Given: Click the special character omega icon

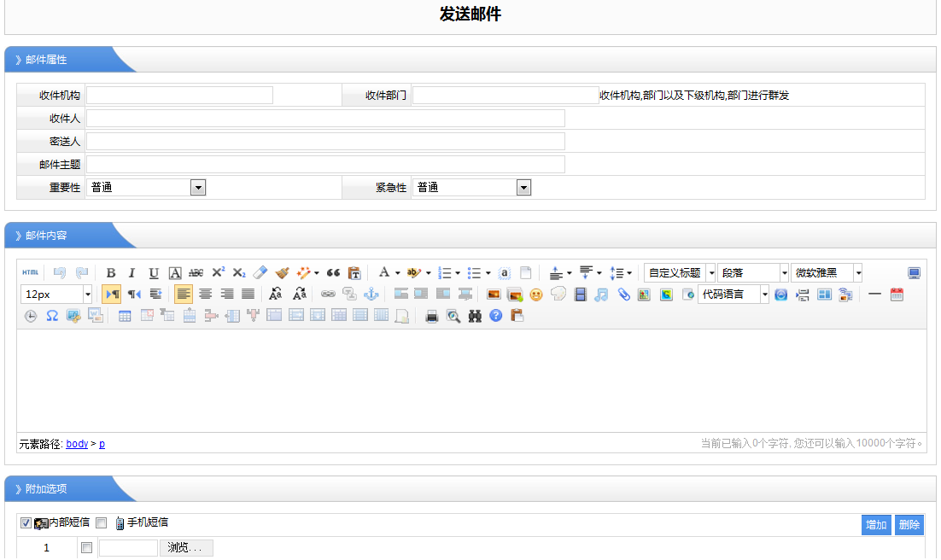Looking at the screenshot, I should [52, 316].
